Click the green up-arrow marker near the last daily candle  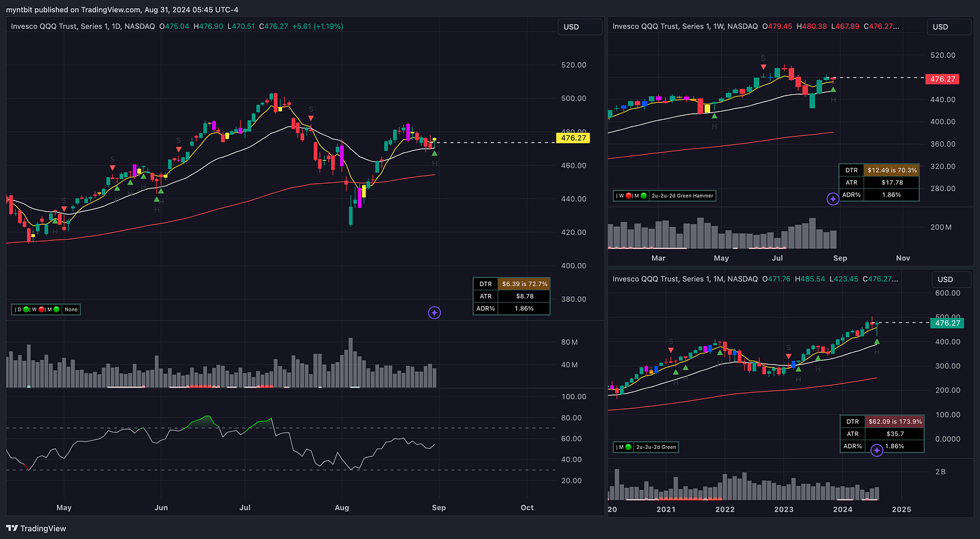click(x=435, y=153)
